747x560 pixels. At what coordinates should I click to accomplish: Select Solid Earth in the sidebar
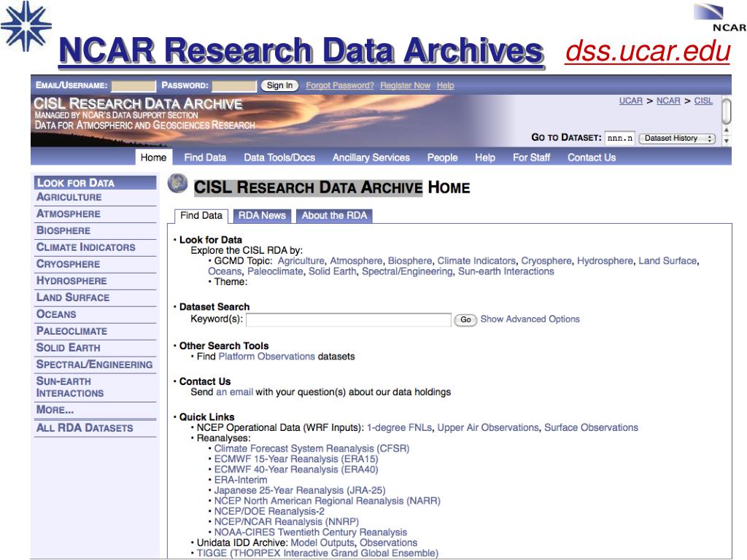pos(68,348)
